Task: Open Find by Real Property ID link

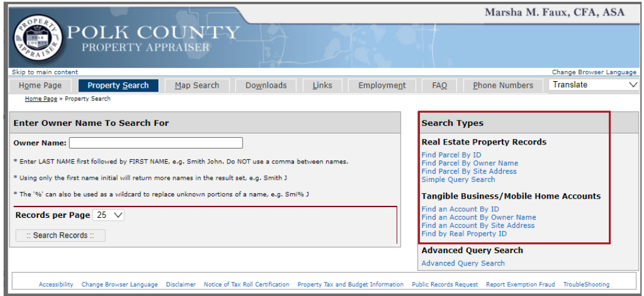Action: [464, 233]
